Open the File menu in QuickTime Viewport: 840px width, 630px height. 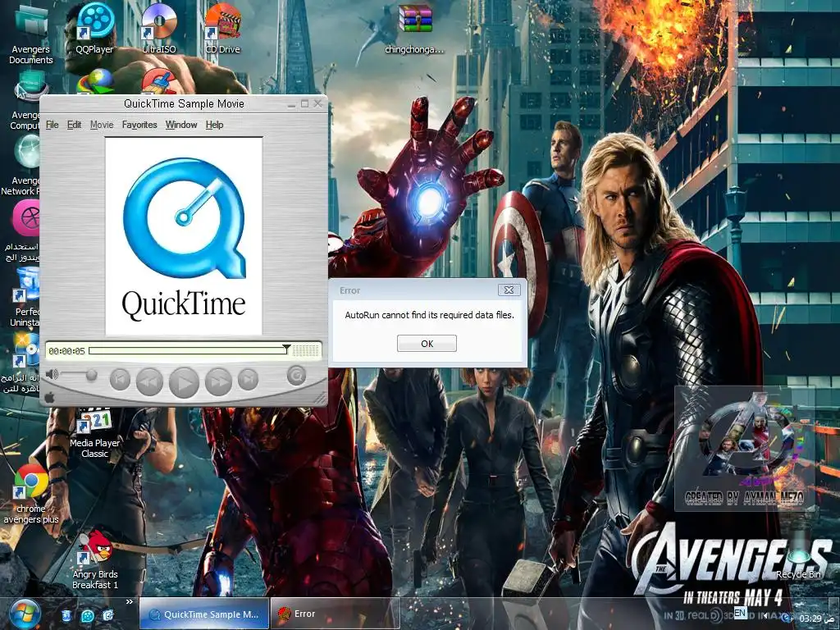[52, 125]
